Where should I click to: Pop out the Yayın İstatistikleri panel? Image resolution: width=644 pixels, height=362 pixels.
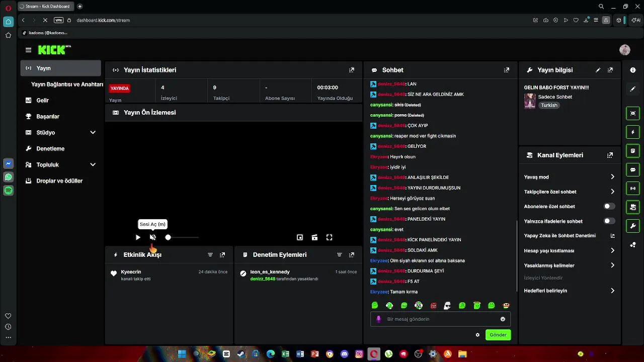point(352,70)
